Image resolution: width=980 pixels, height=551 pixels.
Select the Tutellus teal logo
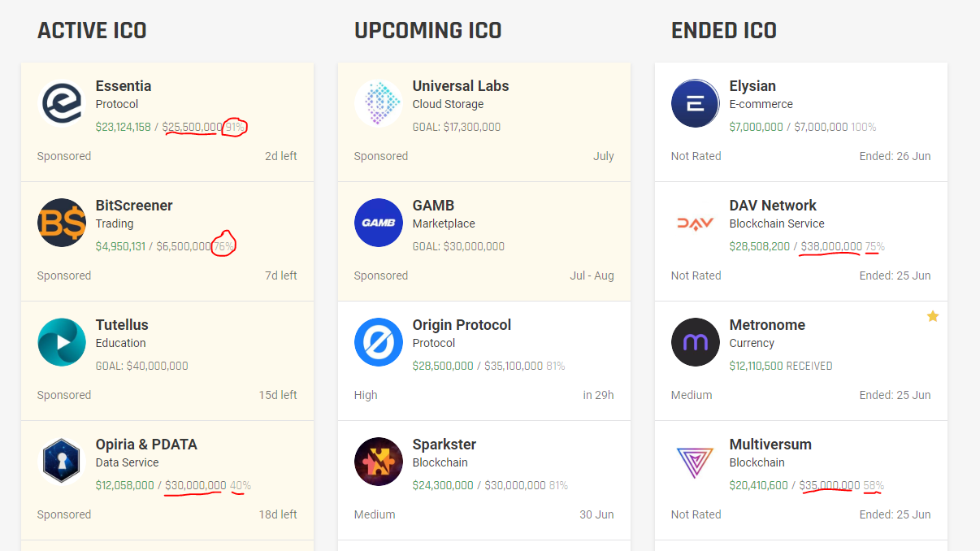(62, 342)
